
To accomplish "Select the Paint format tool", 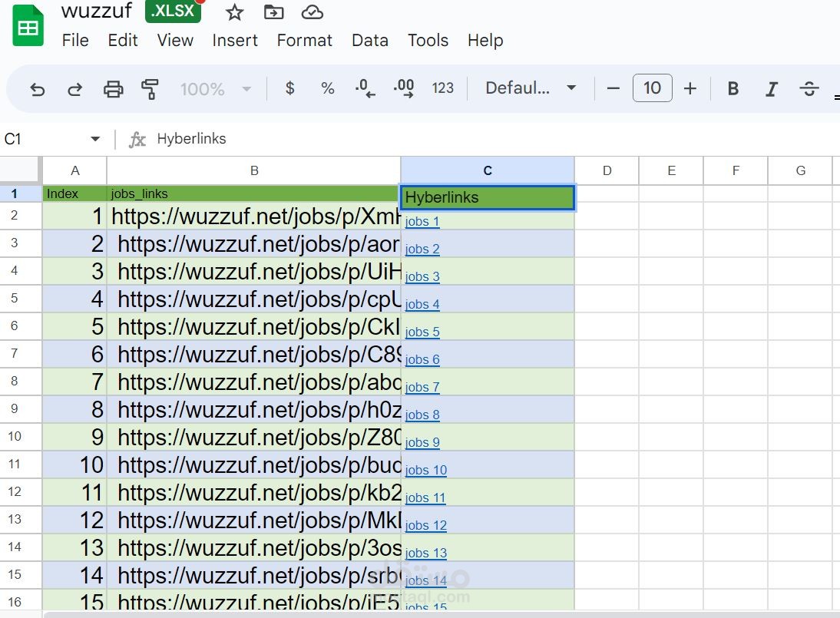I will tap(150, 88).
